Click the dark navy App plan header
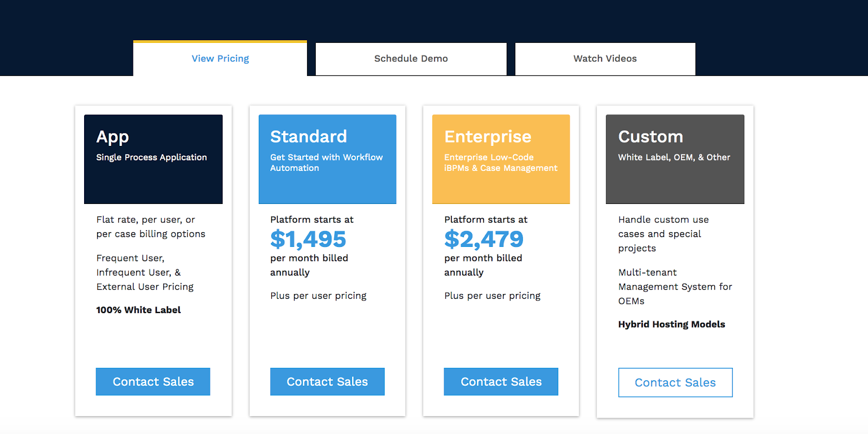The width and height of the screenshot is (868, 434). 153,159
